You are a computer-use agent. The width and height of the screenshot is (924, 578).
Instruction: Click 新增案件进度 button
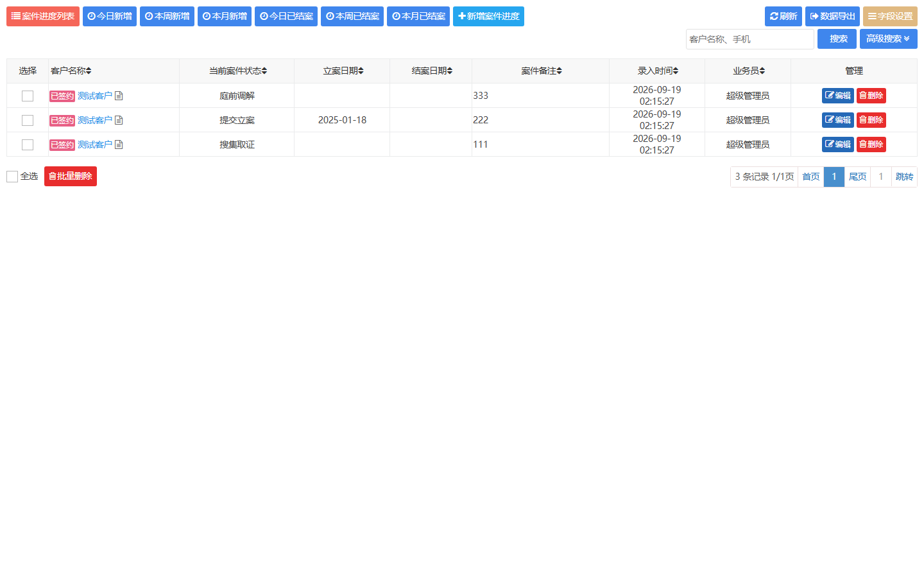click(488, 16)
